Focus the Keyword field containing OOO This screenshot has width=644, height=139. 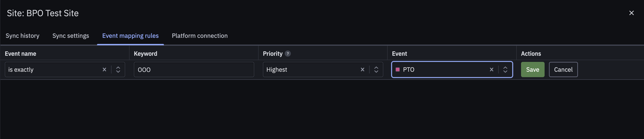coord(194,70)
